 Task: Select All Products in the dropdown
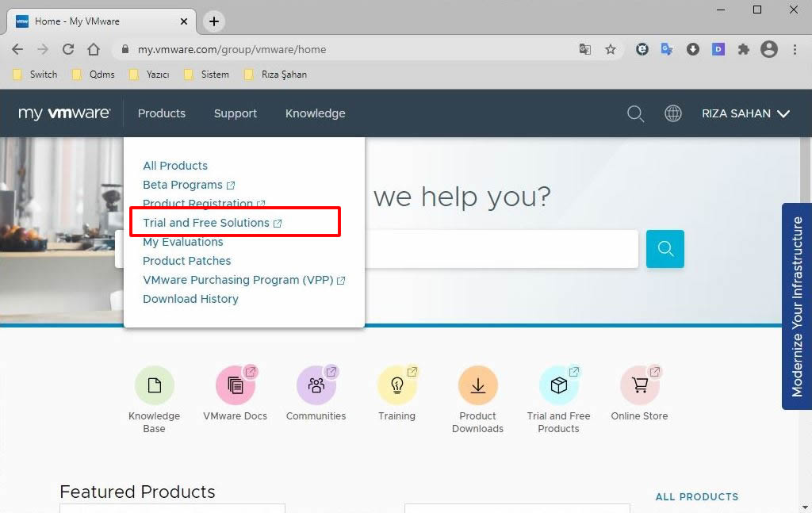(x=175, y=166)
